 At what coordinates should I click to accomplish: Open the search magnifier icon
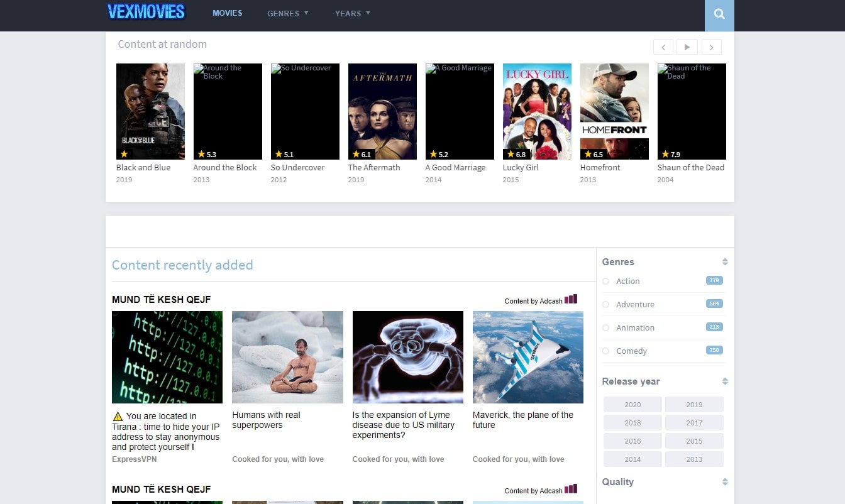point(719,14)
